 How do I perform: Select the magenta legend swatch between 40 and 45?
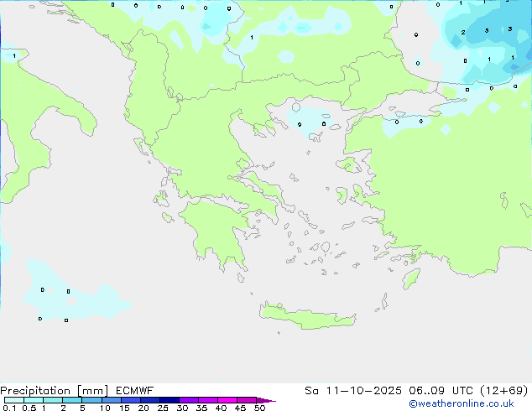pyautogui.click(x=227, y=400)
